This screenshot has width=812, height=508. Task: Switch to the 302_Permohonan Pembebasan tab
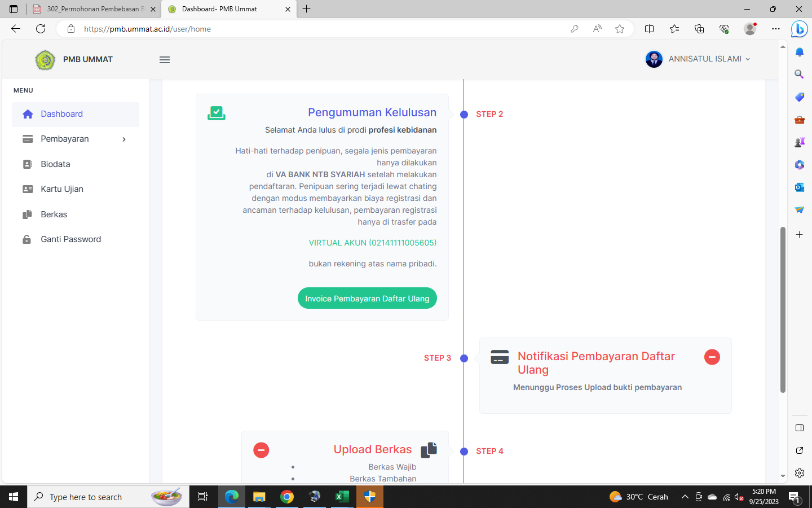point(93,9)
